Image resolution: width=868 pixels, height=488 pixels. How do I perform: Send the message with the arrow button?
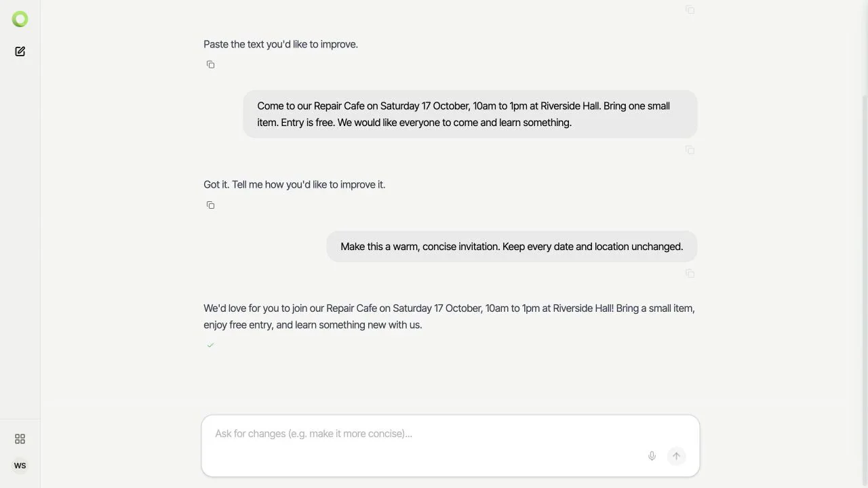click(x=676, y=456)
